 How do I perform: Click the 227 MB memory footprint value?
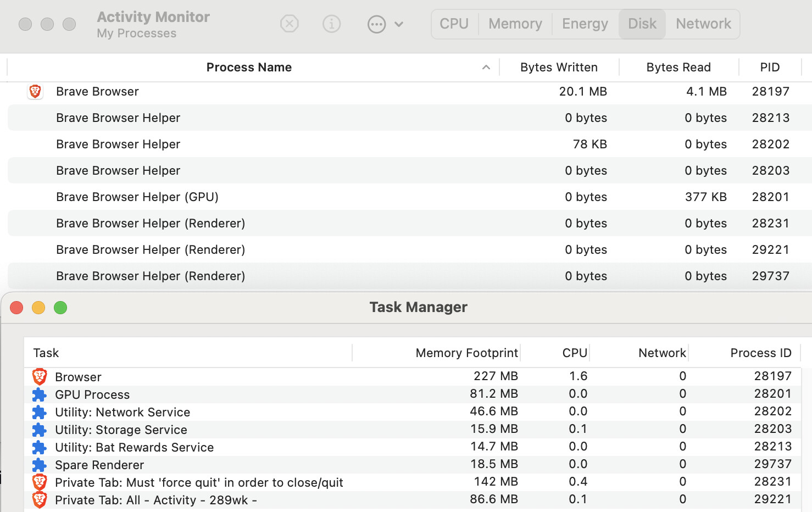tap(496, 376)
